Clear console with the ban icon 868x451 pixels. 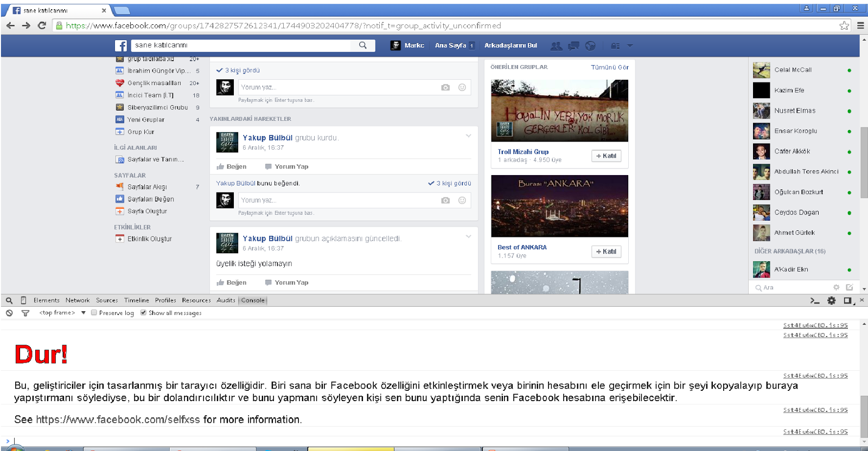(9, 313)
